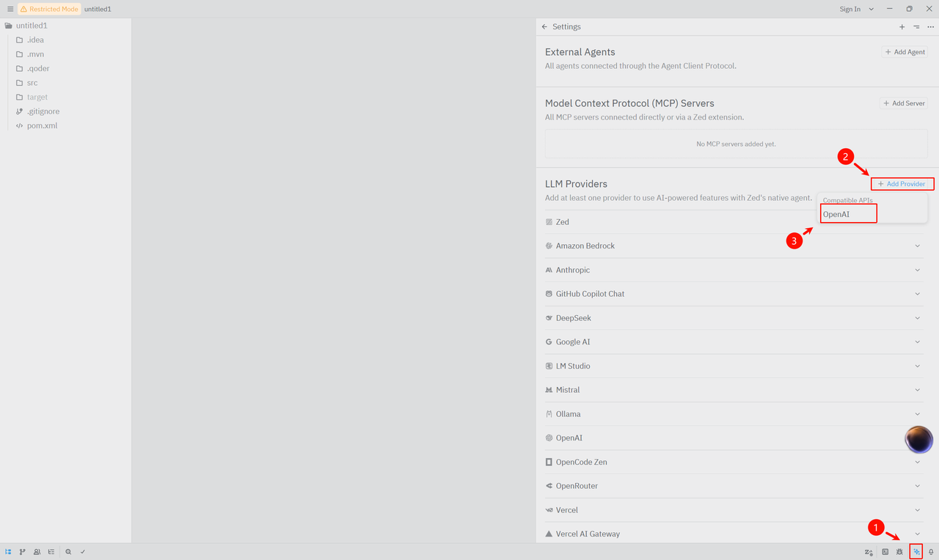Click the DeepSeek logo icon
The width and height of the screenshot is (939, 560).
click(549, 318)
